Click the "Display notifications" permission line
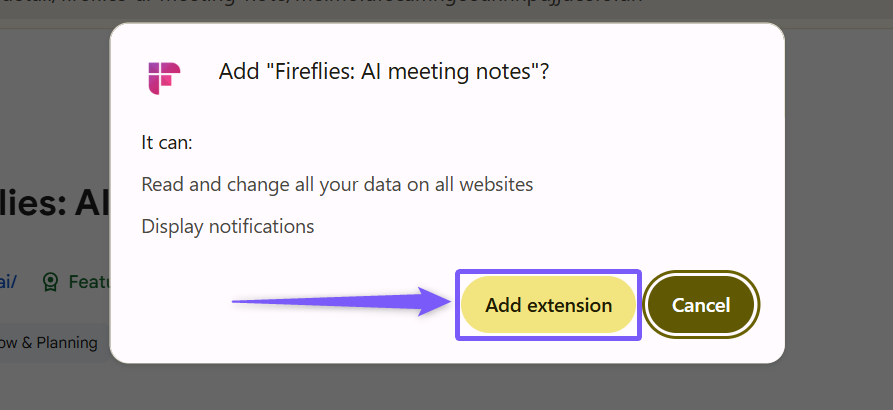The width and height of the screenshot is (893, 410). click(x=228, y=226)
